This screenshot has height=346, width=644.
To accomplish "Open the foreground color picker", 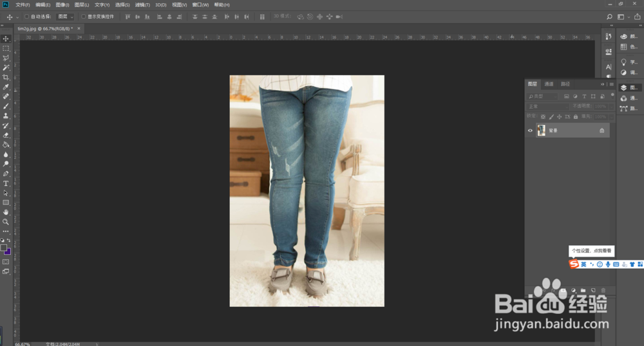I will (4, 248).
